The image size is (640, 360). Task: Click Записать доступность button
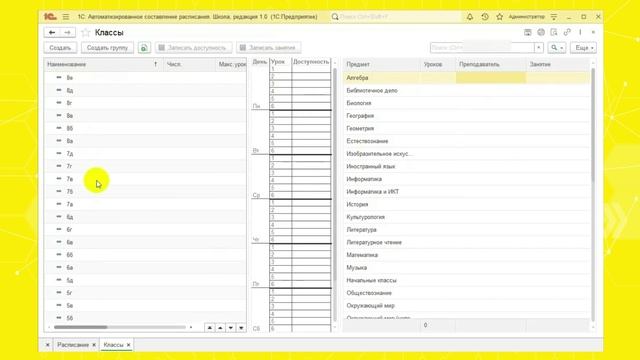193,48
